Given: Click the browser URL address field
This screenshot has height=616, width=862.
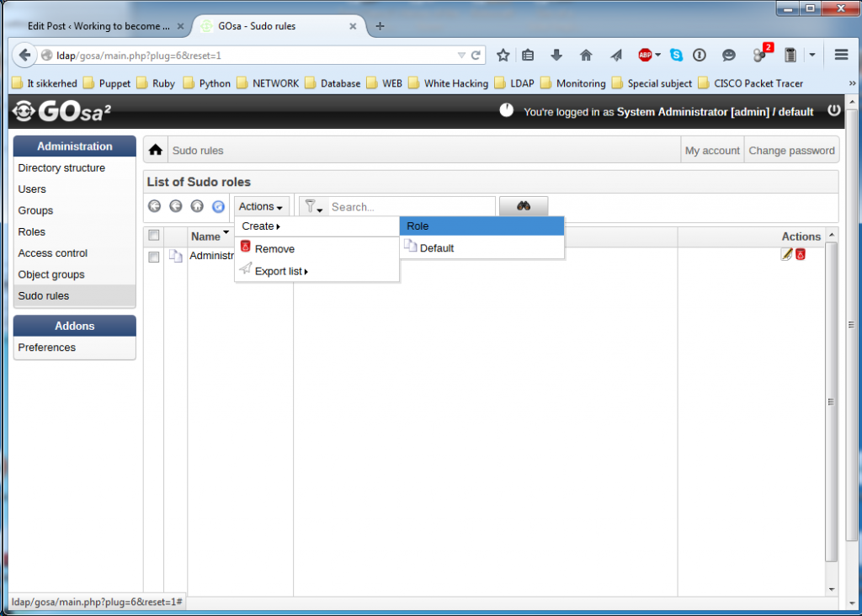Looking at the screenshot, I should 254,55.
